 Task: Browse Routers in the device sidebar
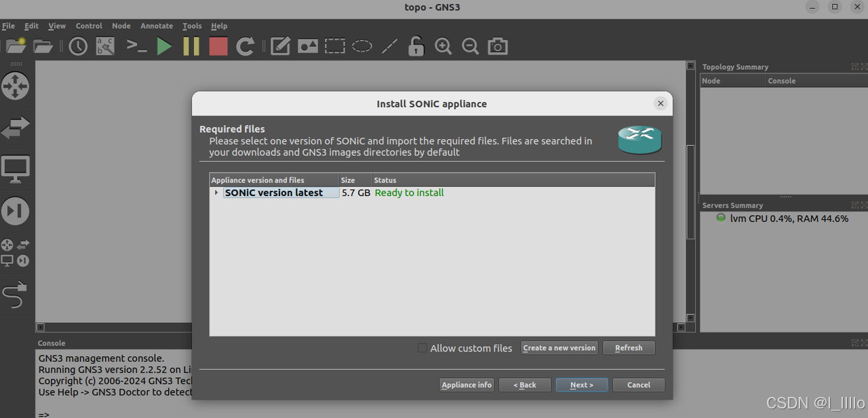click(x=15, y=86)
